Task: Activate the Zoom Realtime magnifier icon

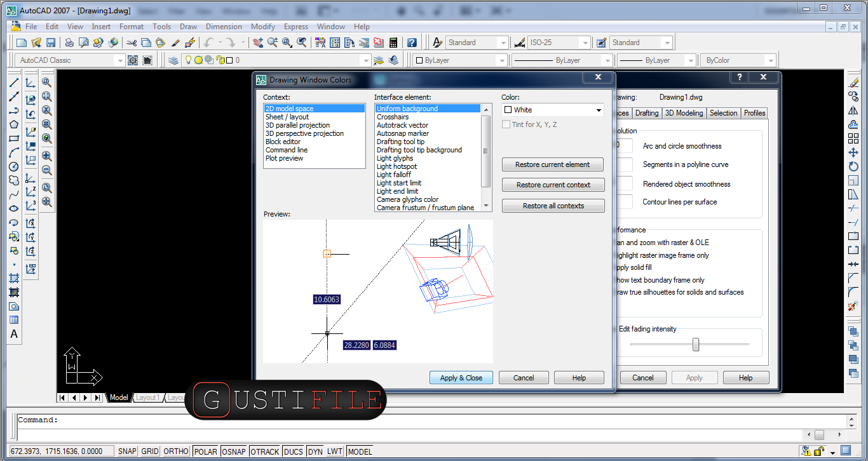Action: [x=273, y=43]
